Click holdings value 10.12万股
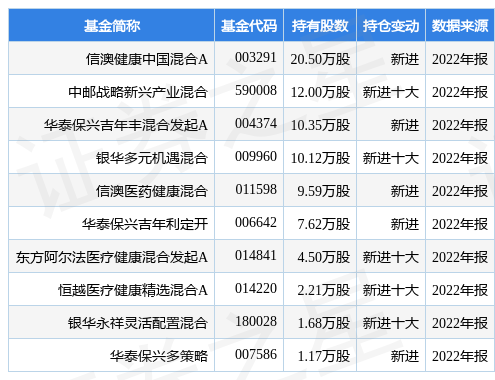The image size is (495, 380). click(320, 158)
